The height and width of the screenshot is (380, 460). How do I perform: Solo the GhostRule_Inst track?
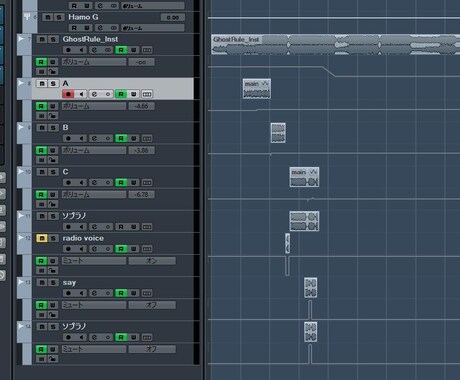53,39
